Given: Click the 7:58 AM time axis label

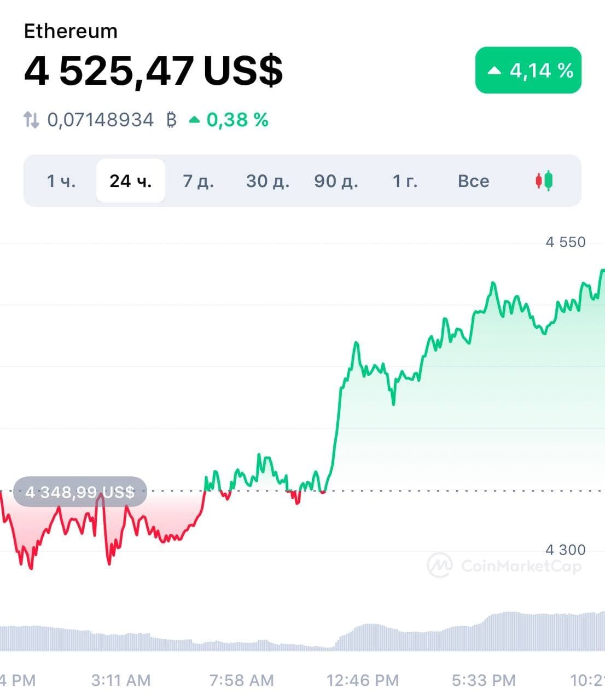Looking at the screenshot, I should pyautogui.click(x=241, y=680).
